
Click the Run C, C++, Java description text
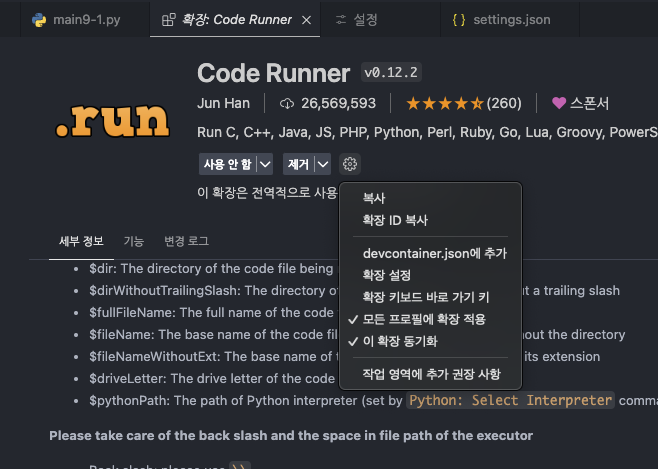tap(427, 132)
